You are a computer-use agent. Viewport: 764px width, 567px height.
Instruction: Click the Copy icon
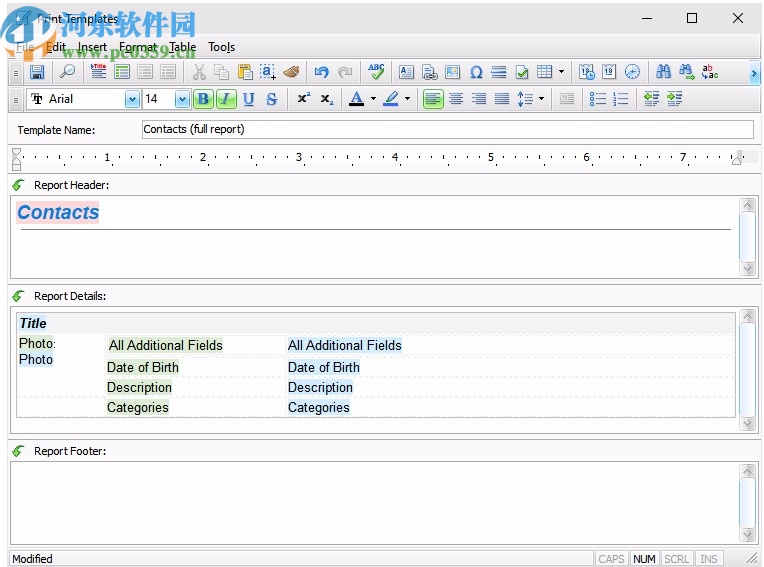point(222,73)
